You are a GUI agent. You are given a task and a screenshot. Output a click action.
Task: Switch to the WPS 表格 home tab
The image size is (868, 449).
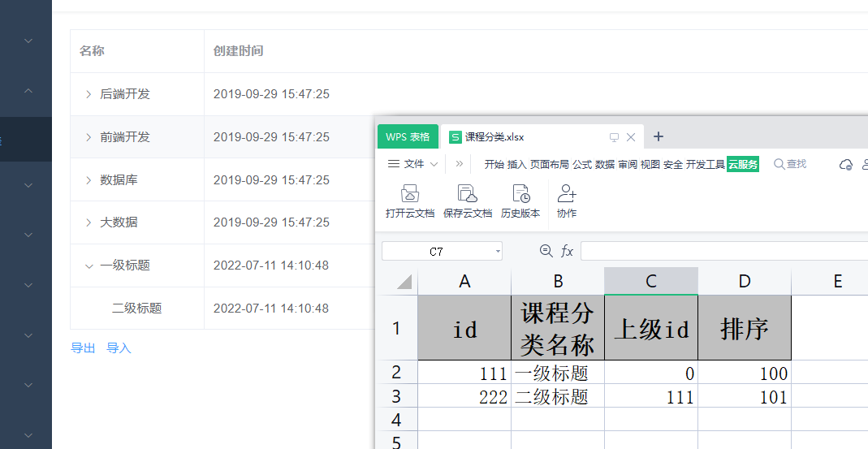[408, 136]
